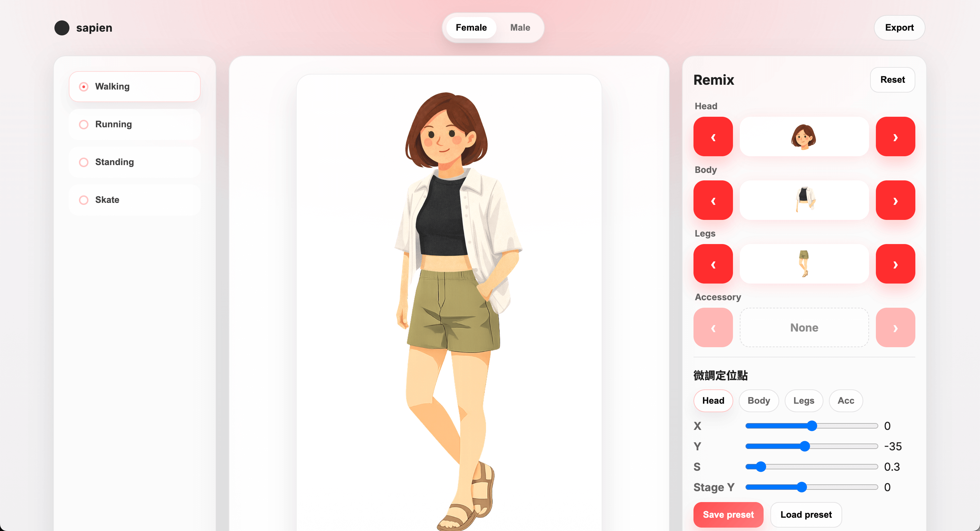Go to previous Body option

click(713, 200)
